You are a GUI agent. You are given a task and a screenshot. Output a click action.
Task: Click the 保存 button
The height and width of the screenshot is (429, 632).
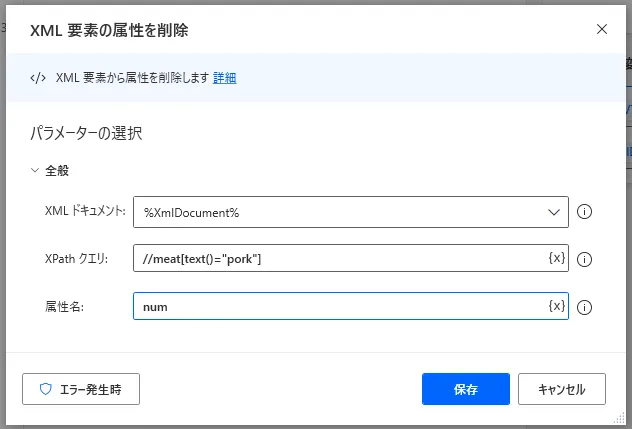point(466,389)
